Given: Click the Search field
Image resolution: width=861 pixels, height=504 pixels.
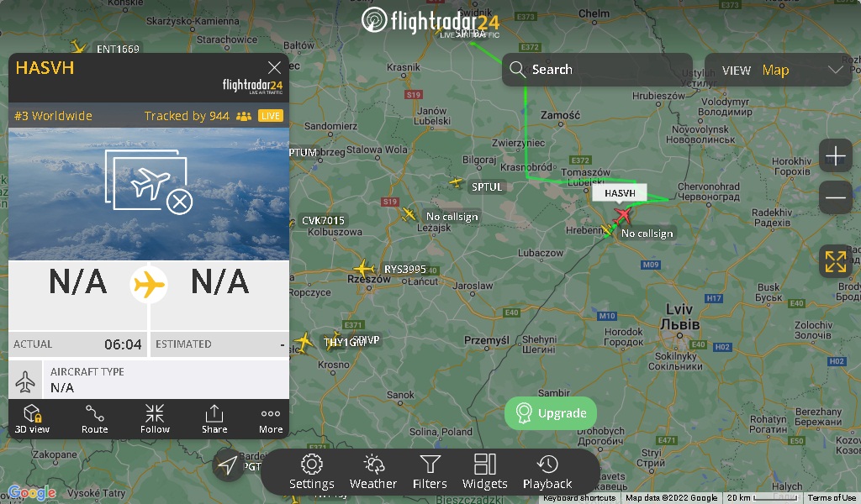Looking at the screenshot, I should pos(597,70).
